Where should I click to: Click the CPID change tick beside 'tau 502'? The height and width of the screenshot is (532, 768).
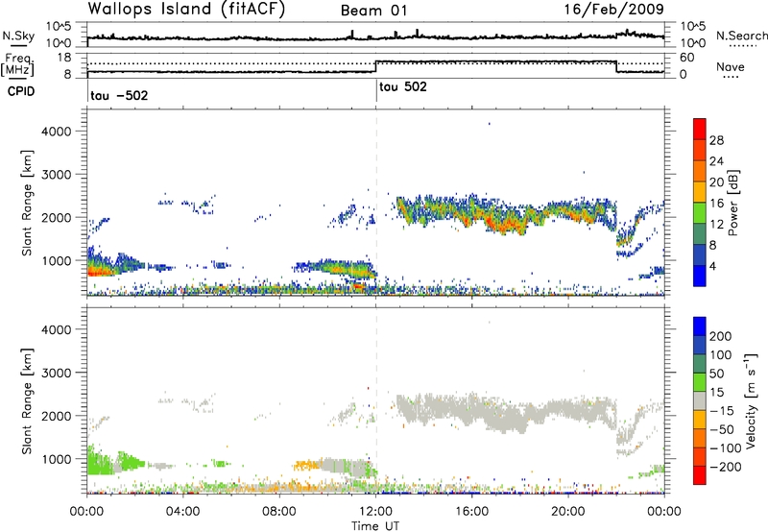(376, 91)
